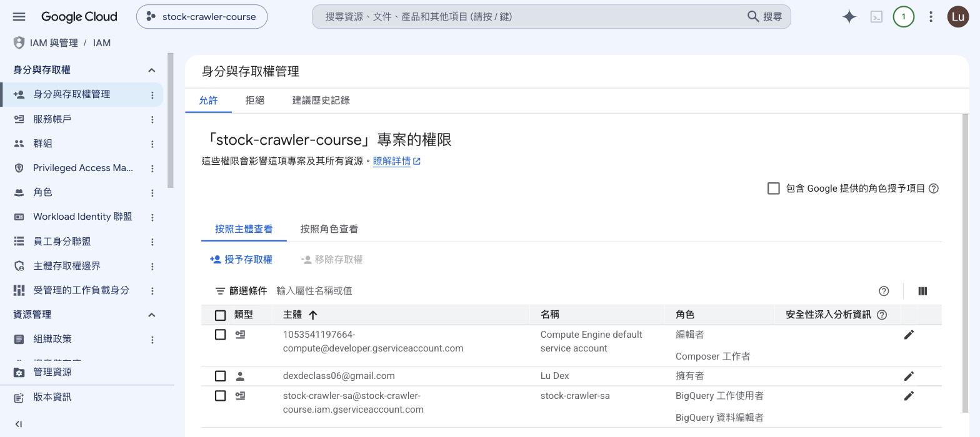
Task: Edit the Compute Engine default service account row
Action: point(909,335)
